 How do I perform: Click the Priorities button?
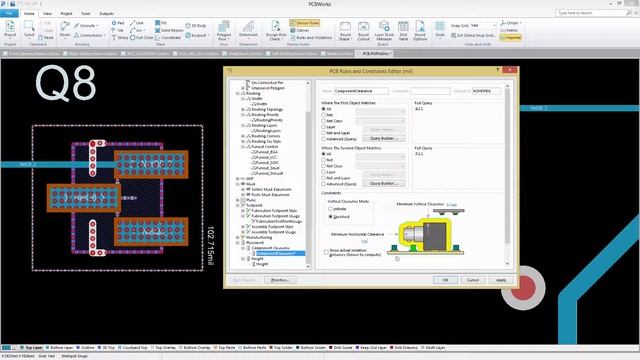[280, 280]
